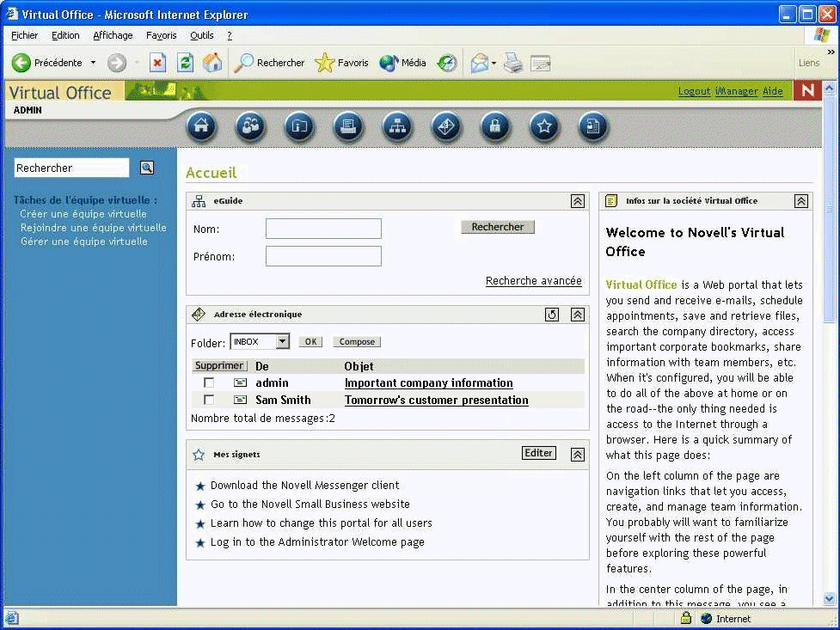
Task: Open the Aide link
Action: pyautogui.click(x=772, y=91)
